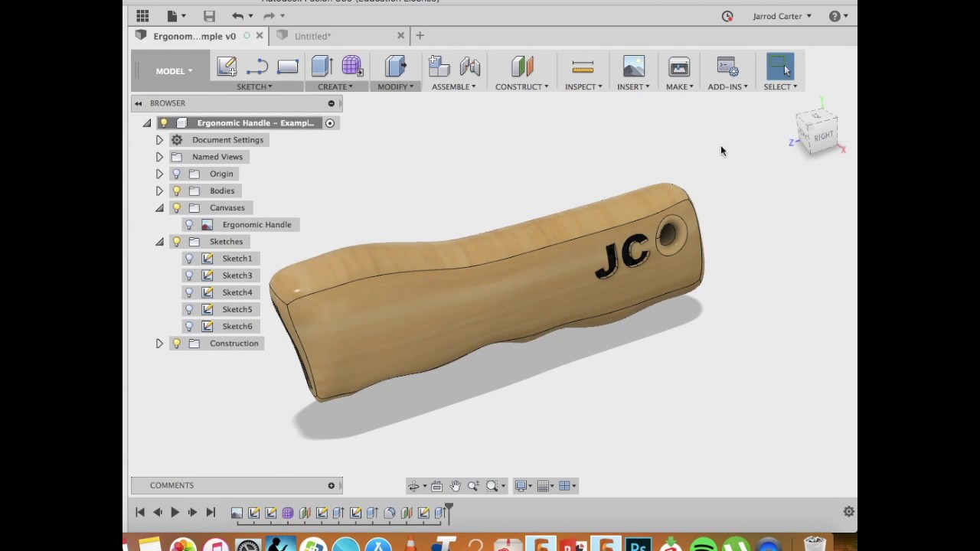This screenshot has height=551, width=980.
Task: Click the Offset Plane construct icon
Action: (x=522, y=67)
